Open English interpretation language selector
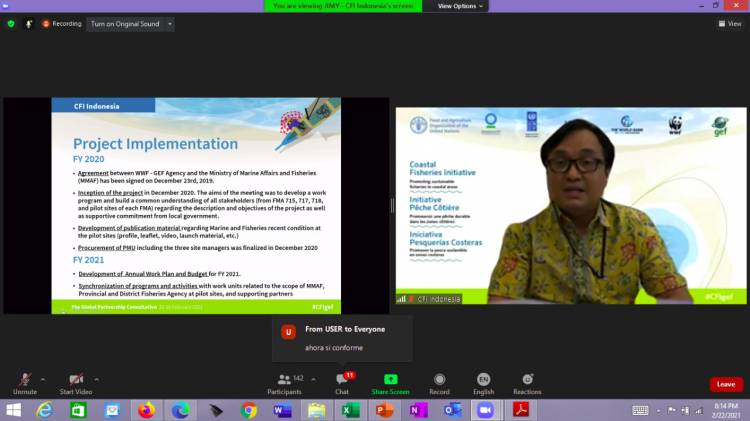Viewport: 750px width, 421px height. pos(483,380)
